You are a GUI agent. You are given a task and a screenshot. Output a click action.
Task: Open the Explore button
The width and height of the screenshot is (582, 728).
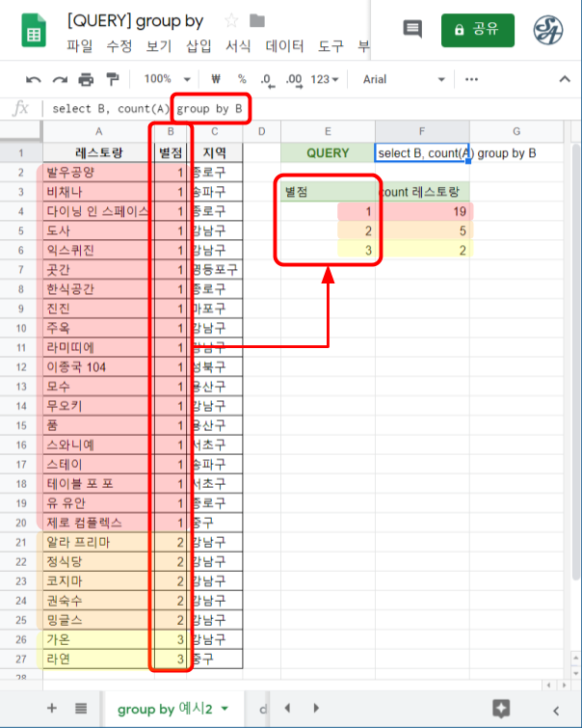click(x=501, y=709)
